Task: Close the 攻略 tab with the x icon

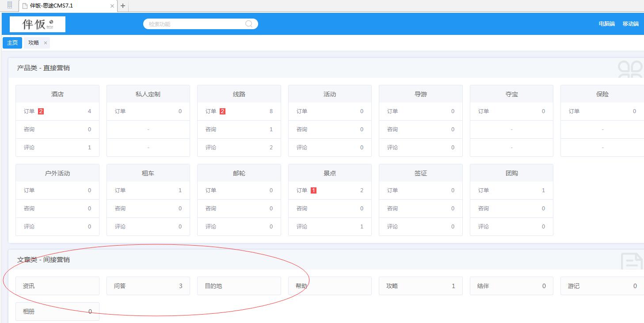Action: click(x=46, y=43)
